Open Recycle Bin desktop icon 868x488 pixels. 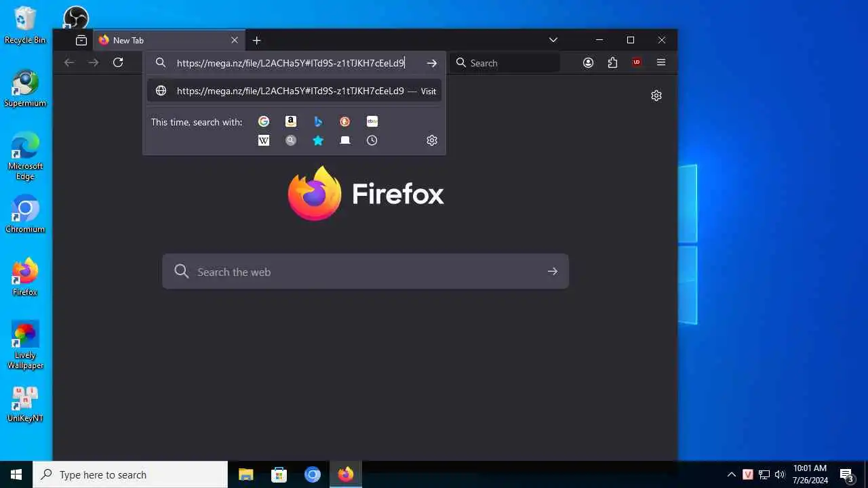(25, 26)
